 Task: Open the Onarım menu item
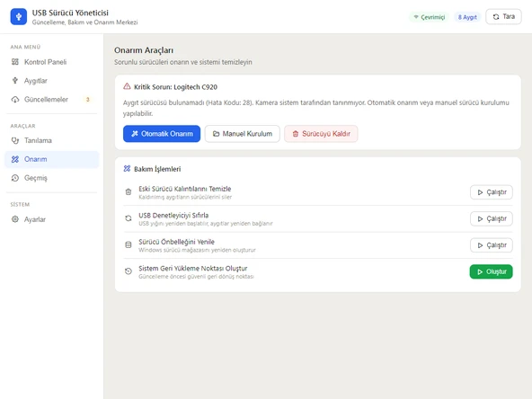(x=51, y=159)
